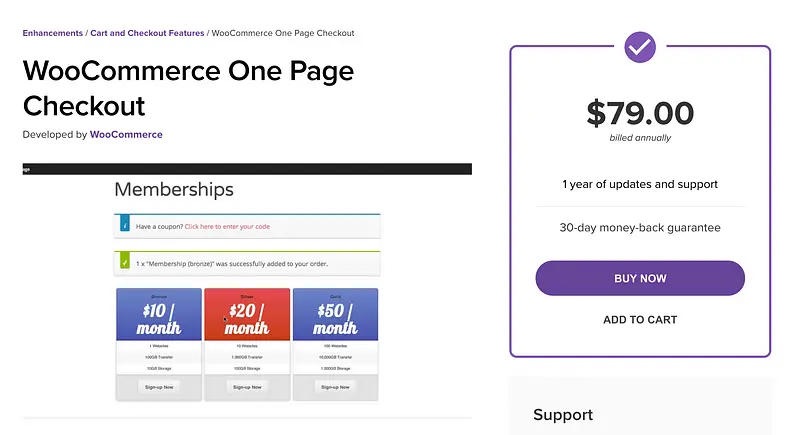This screenshot has height=435, width=800.
Task: Click the Support section heading
Action: [x=563, y=415]
